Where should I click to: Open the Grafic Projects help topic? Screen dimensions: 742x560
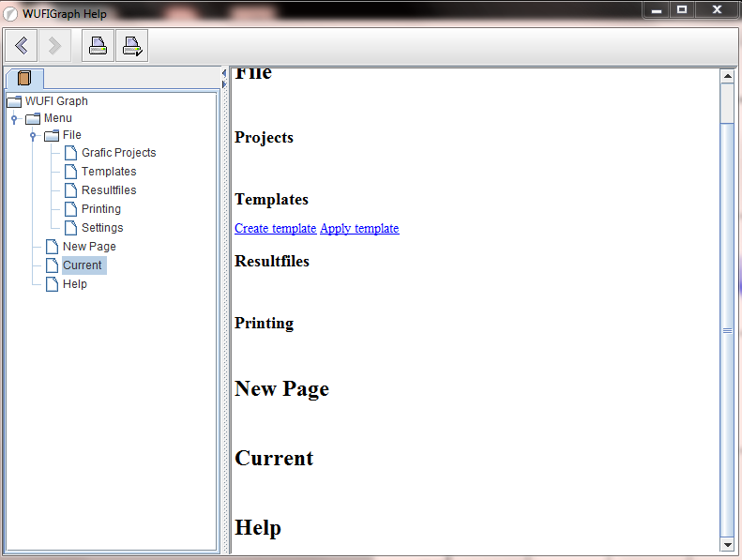pos(118,153)
